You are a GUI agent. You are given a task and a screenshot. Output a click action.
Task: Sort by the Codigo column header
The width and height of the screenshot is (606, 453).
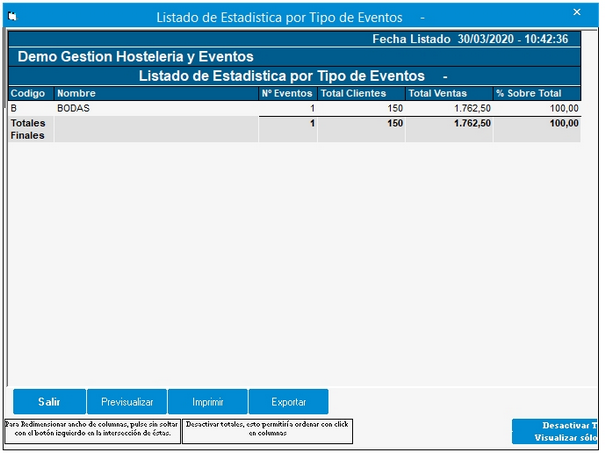31,94
